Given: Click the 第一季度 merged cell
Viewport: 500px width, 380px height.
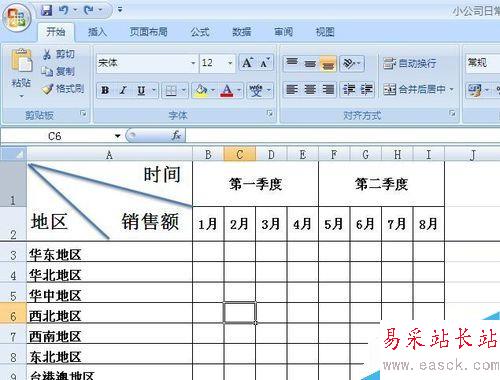Looking at the screenshot, I should (255, 184).
